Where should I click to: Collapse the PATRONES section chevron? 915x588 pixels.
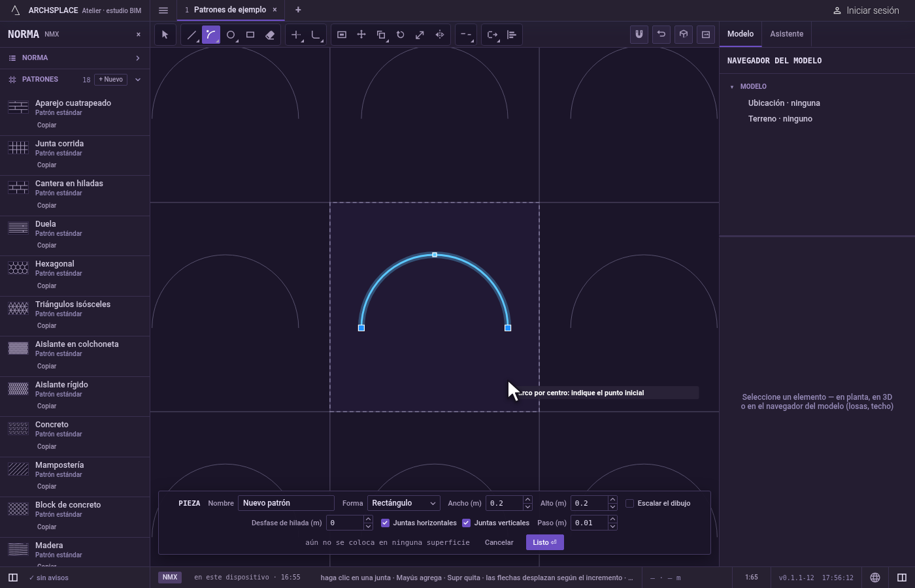tap(138, 80)
